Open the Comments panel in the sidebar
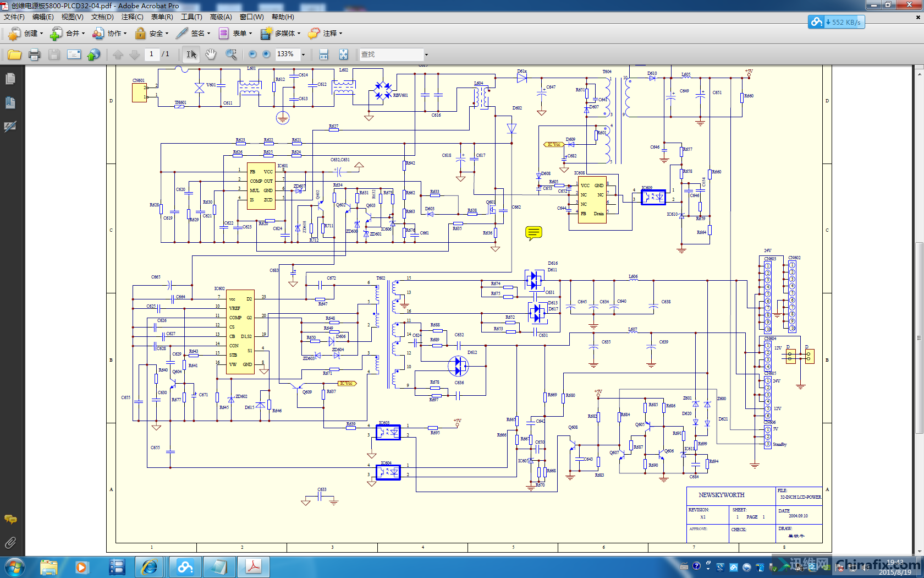Image resolution: width=924 pixels, height=578 pixels. pyautogui.click(x=10, y=519)
